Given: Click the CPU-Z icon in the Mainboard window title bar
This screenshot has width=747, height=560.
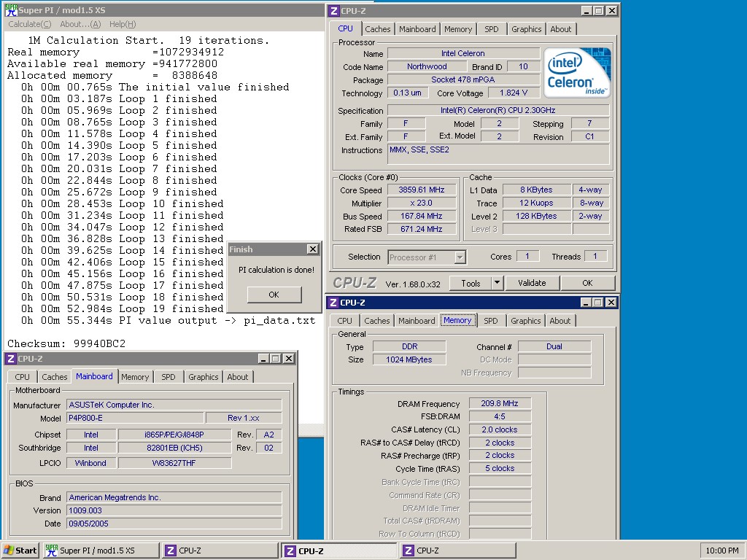Looking at the screenshot, I should coord(11,359).
